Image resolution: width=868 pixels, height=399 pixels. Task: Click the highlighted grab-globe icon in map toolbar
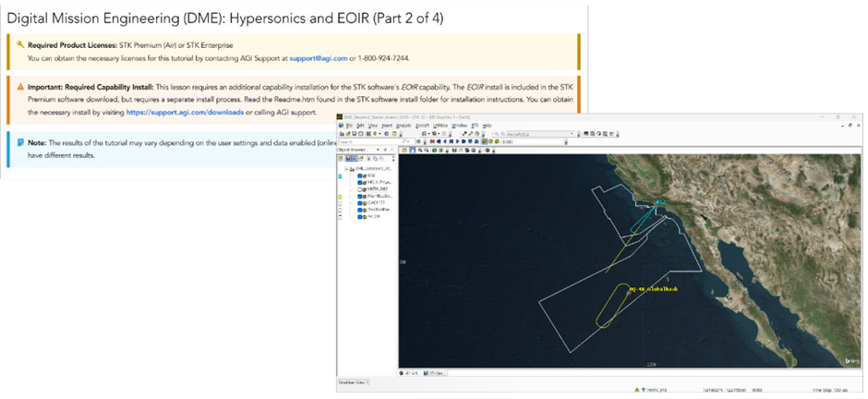(x=413, y=150)
